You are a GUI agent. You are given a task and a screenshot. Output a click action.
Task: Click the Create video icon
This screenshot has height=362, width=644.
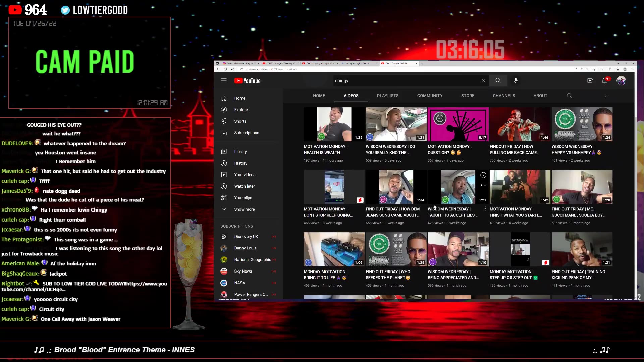click(590, 80)
